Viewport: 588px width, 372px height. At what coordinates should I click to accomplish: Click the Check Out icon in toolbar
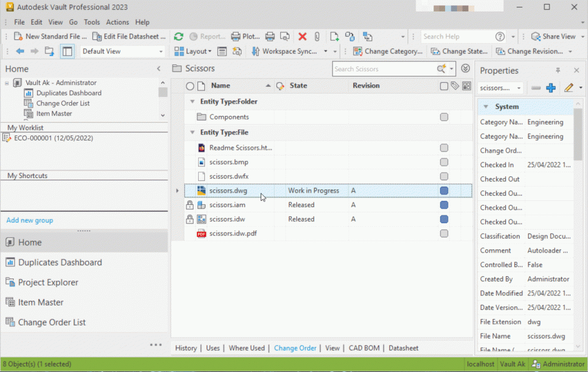point(350,36)
